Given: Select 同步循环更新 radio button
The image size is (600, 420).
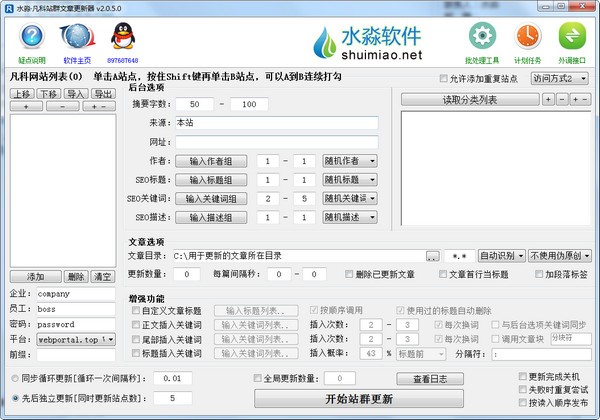Looking at the screenshot, I should (14, 379).
